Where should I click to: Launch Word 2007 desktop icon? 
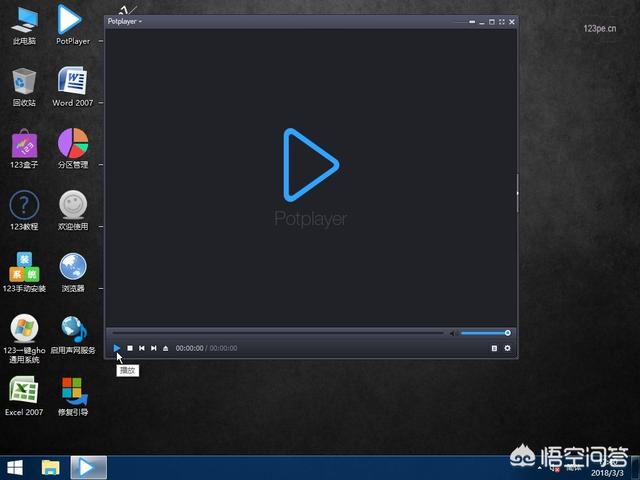73,87
